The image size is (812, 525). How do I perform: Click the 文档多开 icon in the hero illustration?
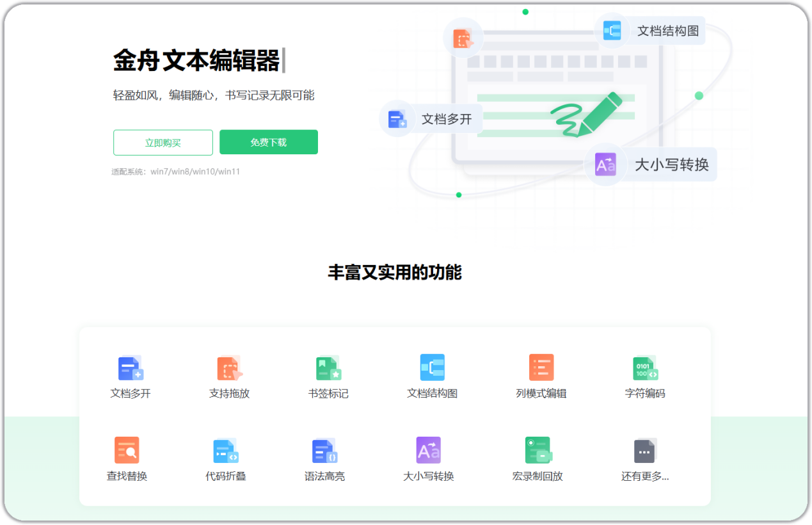pyautogui.click(x=397, y=119)
